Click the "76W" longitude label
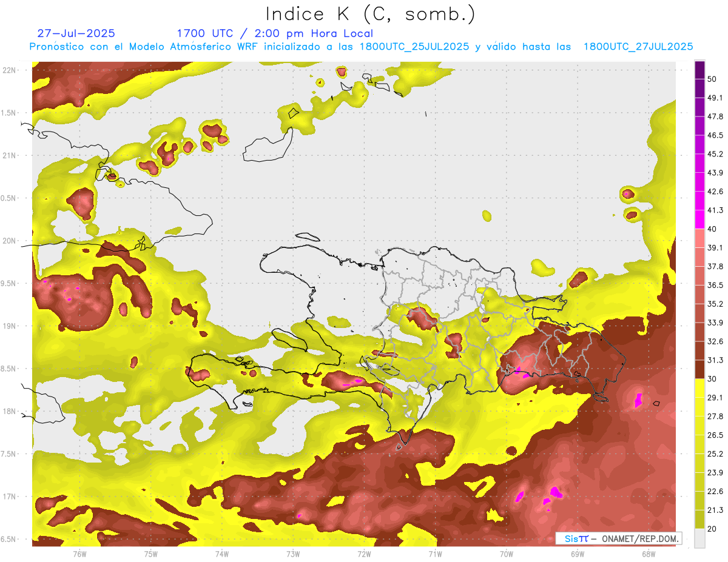Screen dimensions: 728x562 tap(79, 554)
